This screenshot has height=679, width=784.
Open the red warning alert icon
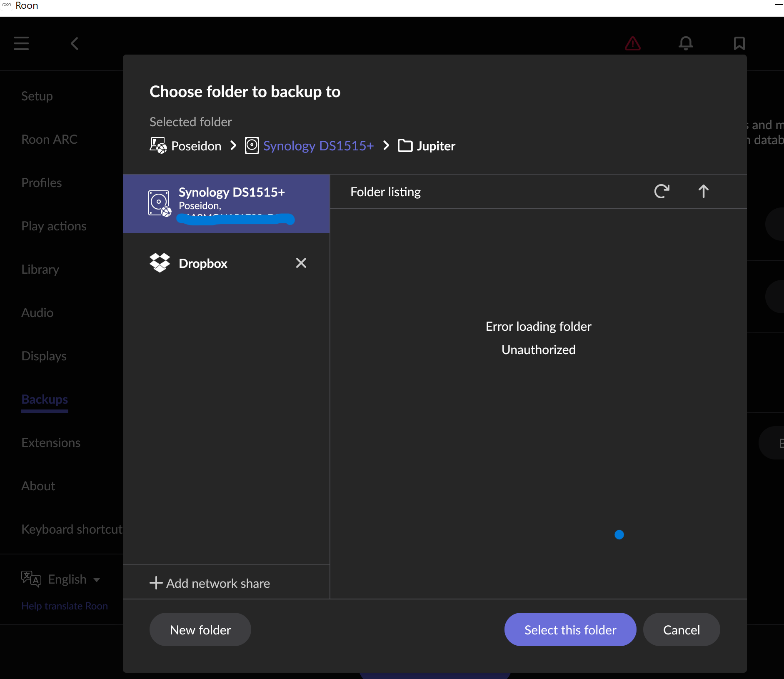point(632,43)
